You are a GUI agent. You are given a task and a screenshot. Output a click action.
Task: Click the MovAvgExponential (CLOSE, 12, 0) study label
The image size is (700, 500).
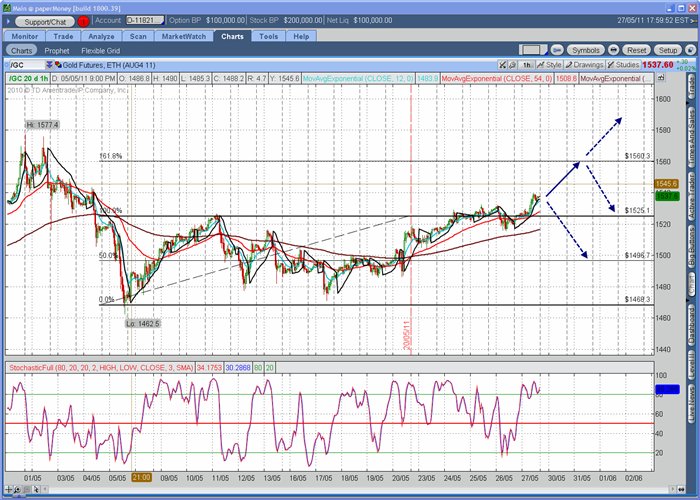[358, 79]
